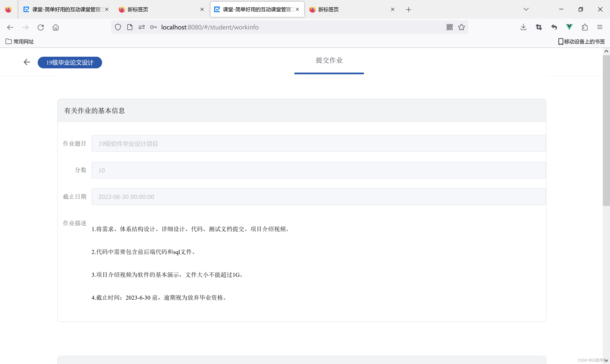
Task: Click the page back arrow beside course name
Action: point(27,62)
